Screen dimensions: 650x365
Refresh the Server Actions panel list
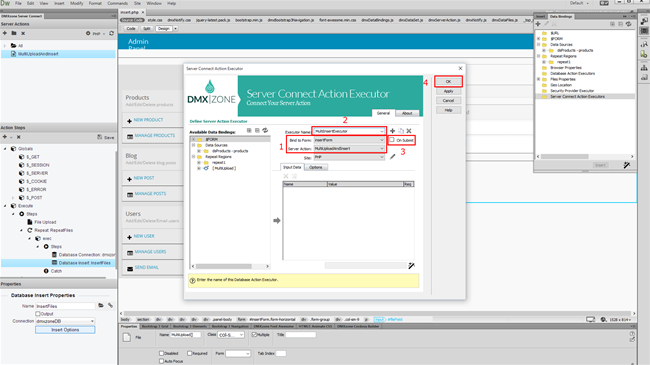(112, 34)
